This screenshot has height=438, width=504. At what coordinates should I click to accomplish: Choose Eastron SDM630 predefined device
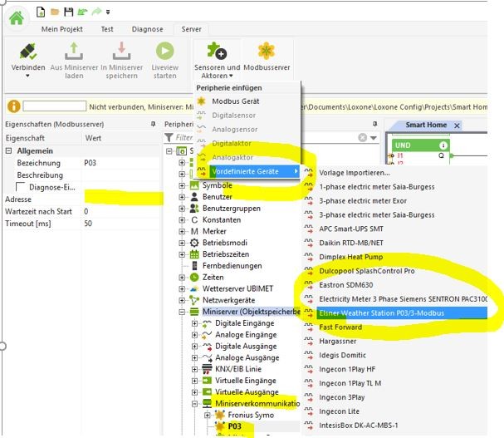pos(346,285)
